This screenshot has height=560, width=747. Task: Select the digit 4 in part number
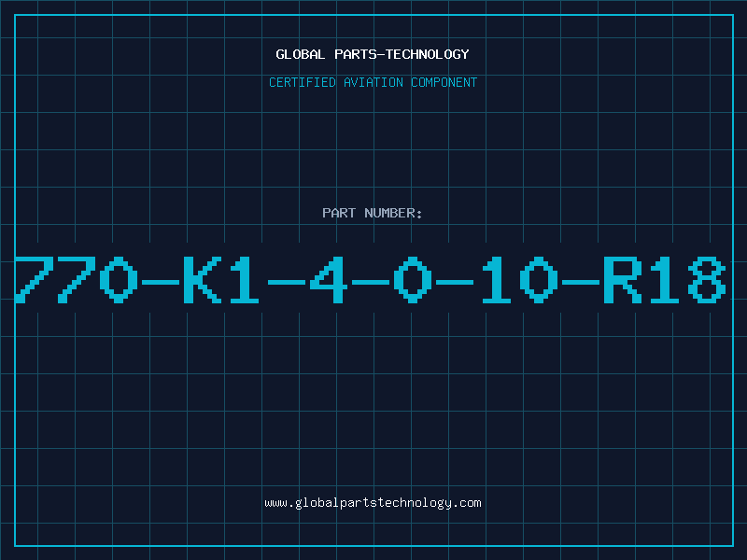point(327,280)
